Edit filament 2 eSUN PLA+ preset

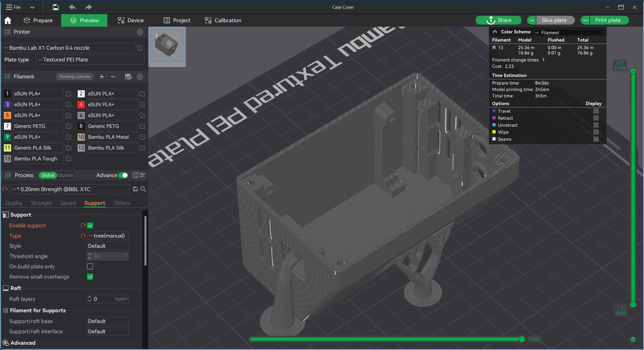[x=142, y=94]
